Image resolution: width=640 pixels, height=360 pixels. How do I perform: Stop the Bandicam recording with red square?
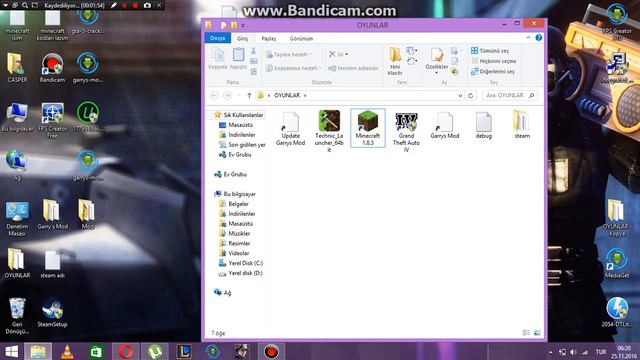[x=135, y=5]
